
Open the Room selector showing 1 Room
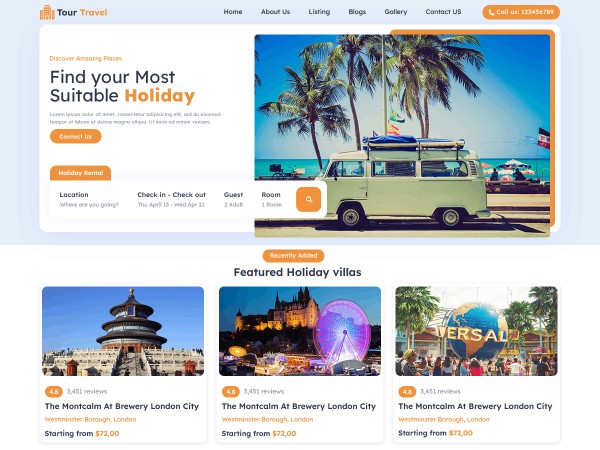272,199
